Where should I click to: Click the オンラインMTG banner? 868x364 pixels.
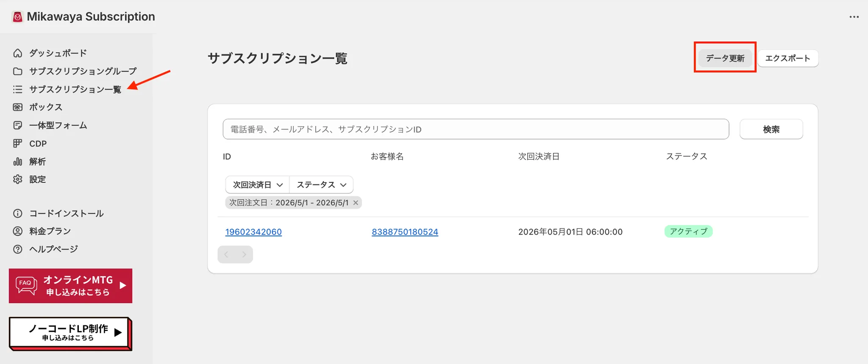(70, 286)
